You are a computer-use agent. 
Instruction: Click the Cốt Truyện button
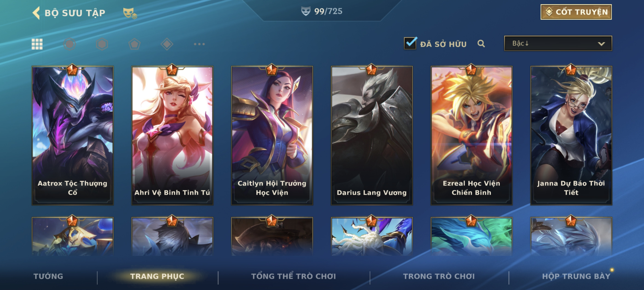pos(576,12)
